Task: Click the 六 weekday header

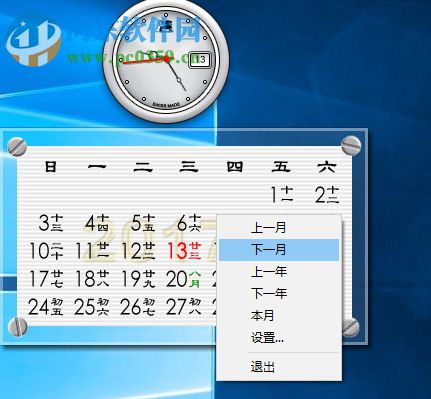Action: point(327,166)
